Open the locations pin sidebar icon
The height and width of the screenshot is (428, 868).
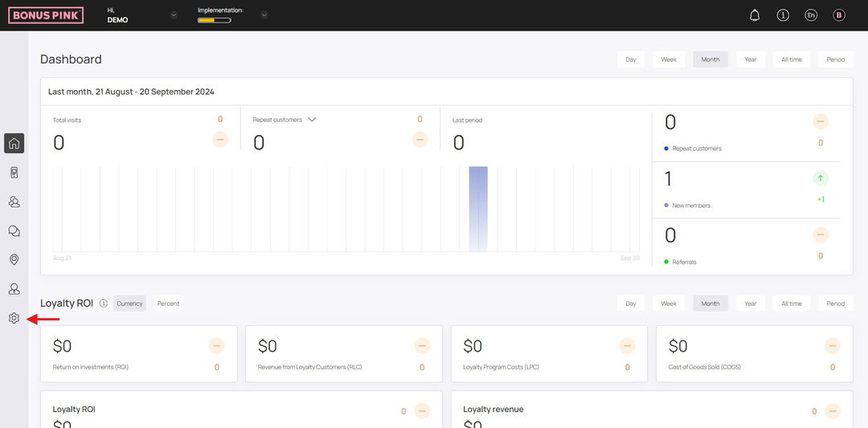click(14, 259)
